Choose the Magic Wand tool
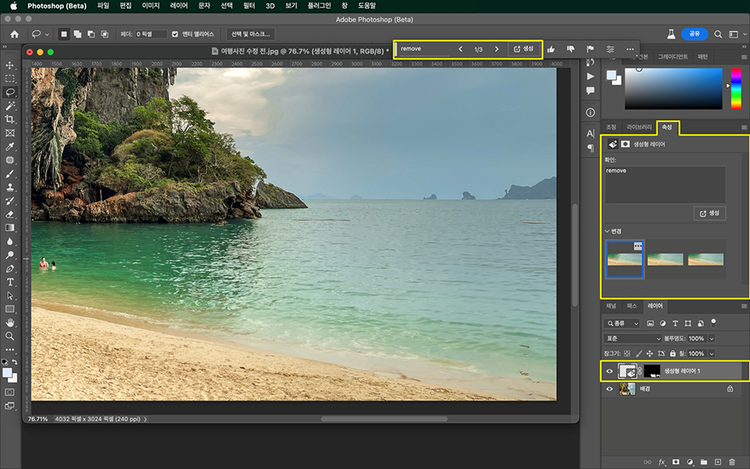The image size is (750, 469). click(x=10, y=105)
